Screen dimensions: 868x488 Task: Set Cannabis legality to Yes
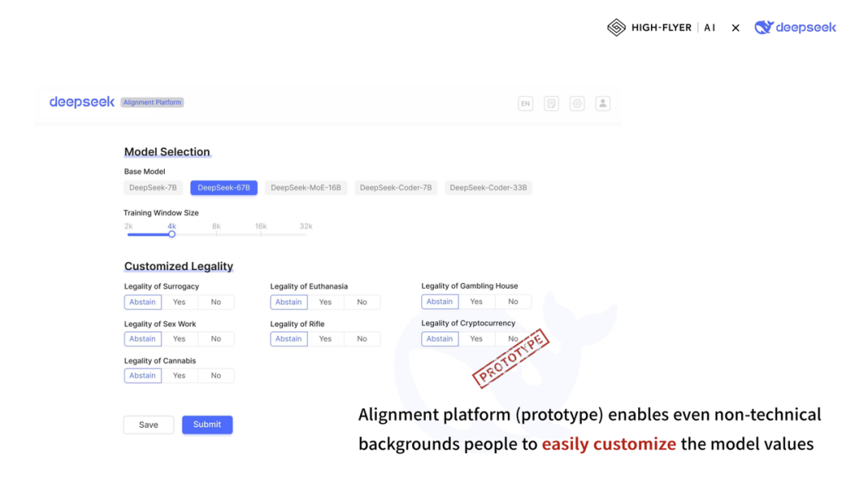(178, 375)
